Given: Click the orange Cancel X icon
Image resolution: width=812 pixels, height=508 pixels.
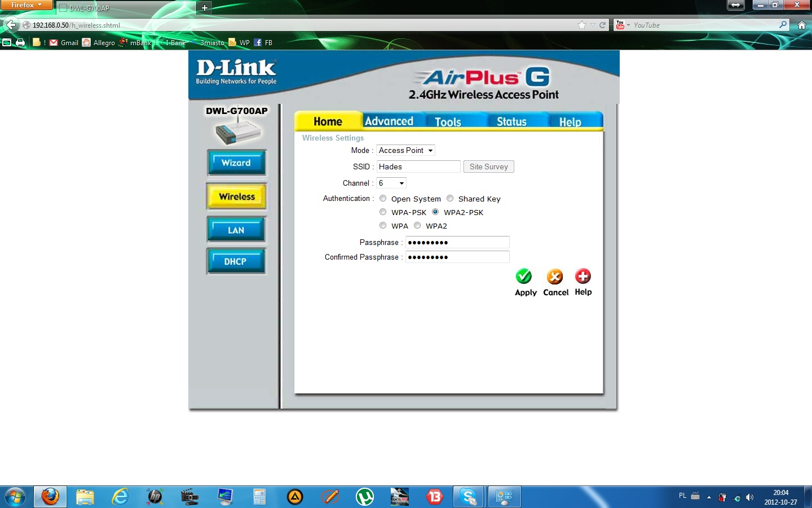Looking at the screenshot, I should coord(555,277).
